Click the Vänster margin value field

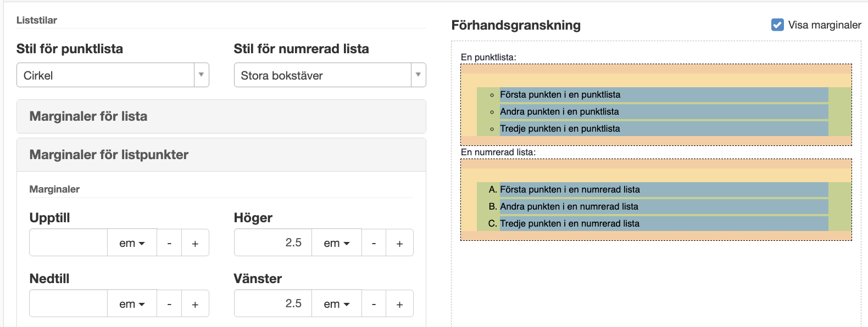pos(273,304)
